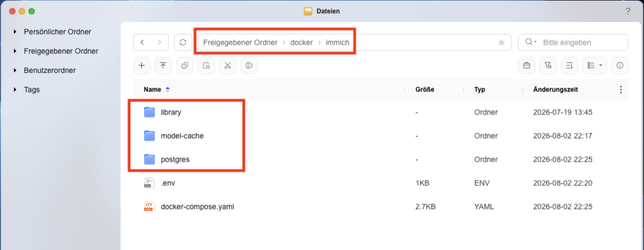Viewport: 644px width, 250px height.
Task: Click the Dateien title bar icon
Action: point(308,11)
